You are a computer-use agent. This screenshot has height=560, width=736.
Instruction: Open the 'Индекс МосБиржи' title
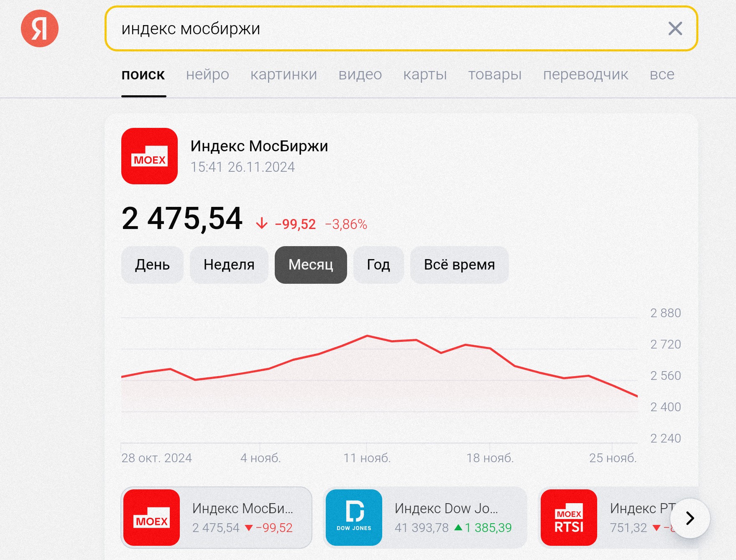[259, 146]
